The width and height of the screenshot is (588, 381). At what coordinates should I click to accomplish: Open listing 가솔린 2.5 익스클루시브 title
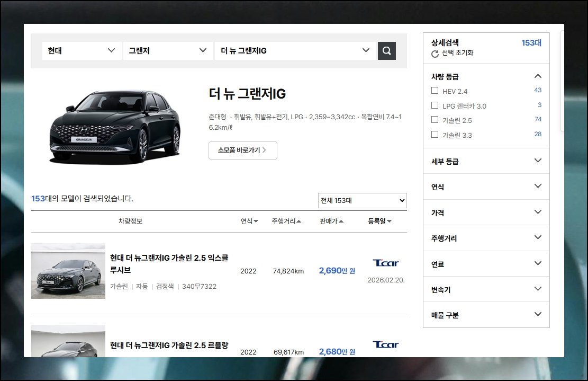pos(169,264)
